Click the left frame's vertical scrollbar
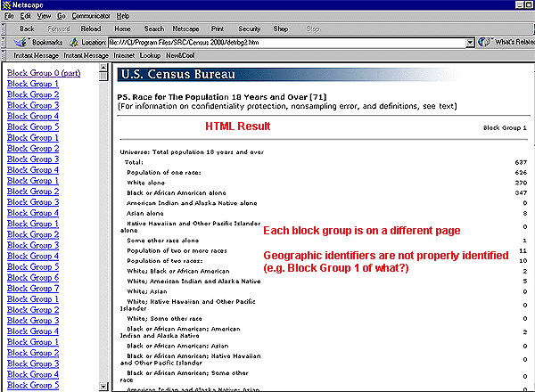 pyautogui.click(x=108, y=223)
